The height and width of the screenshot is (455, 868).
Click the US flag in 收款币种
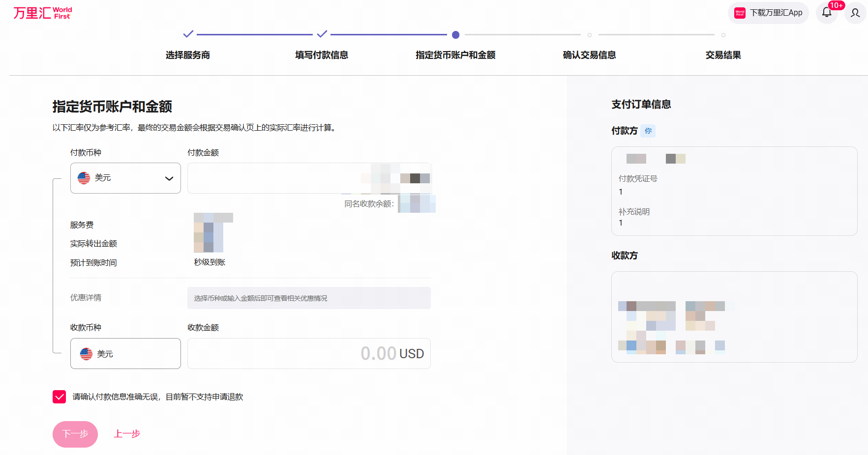point(86,354)
